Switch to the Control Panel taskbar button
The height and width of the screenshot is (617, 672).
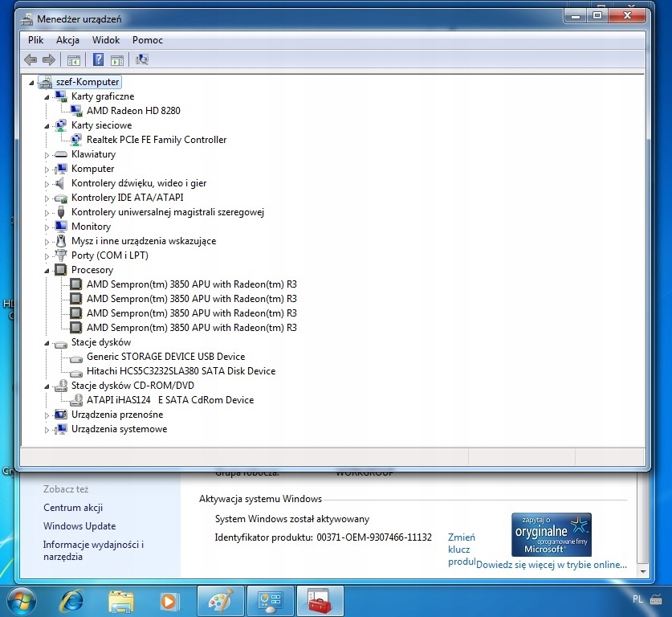[x=270, y=601]
